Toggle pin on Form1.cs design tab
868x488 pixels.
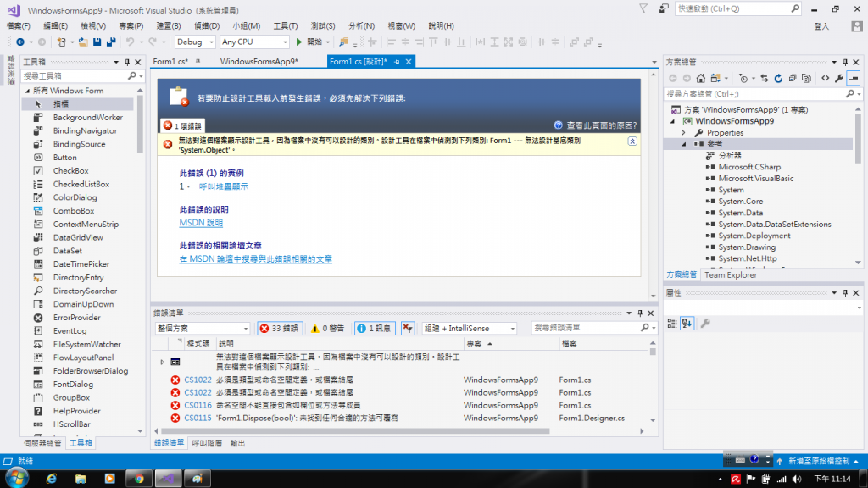397,62
